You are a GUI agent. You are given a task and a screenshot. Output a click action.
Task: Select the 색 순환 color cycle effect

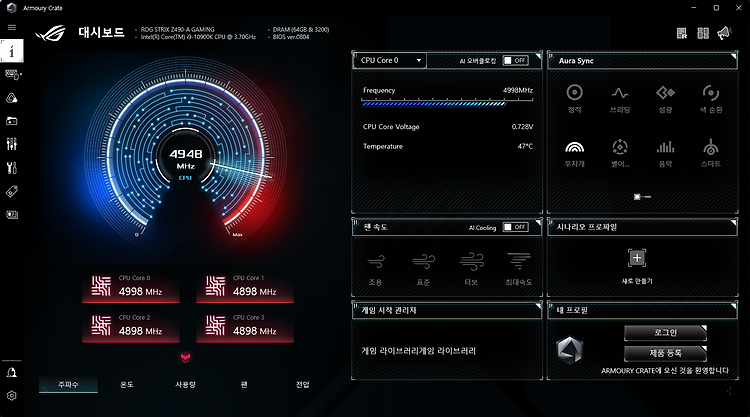[711, 99]
